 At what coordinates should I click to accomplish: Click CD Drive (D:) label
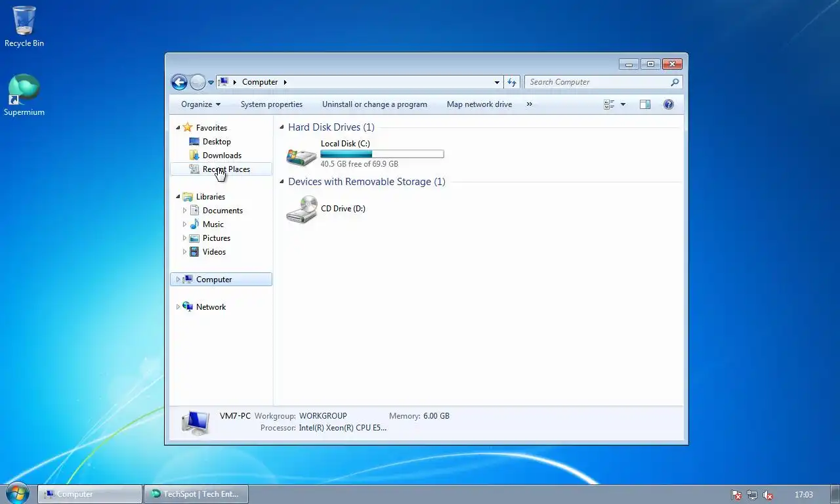point(343,209)
